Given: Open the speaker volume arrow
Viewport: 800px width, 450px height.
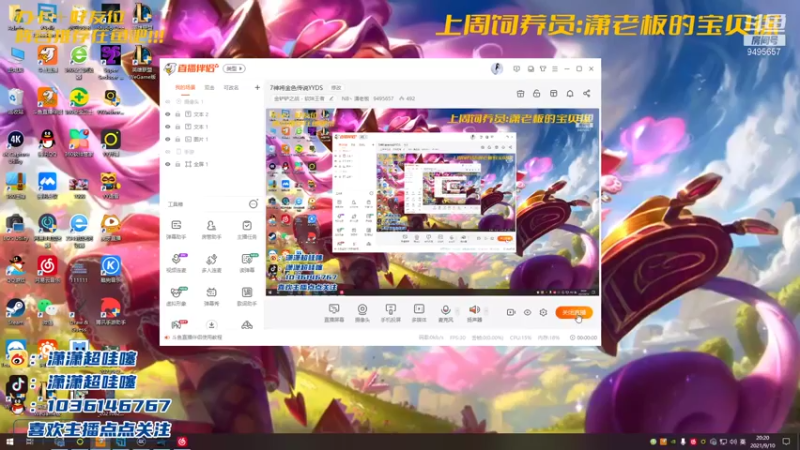Looking at the screenshot, I should 486,311.
